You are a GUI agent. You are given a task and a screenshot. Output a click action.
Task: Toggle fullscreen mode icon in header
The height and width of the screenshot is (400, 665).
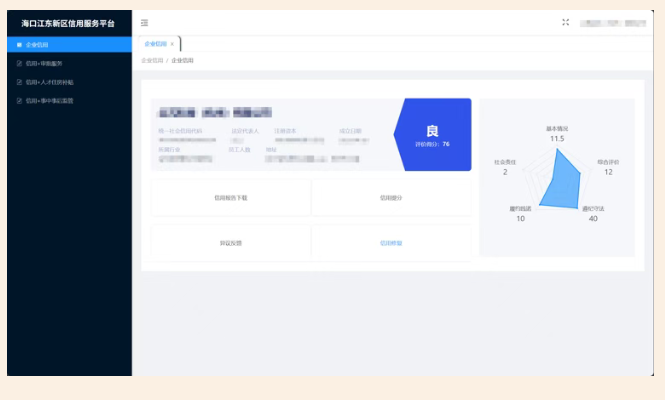pos(565,22)
